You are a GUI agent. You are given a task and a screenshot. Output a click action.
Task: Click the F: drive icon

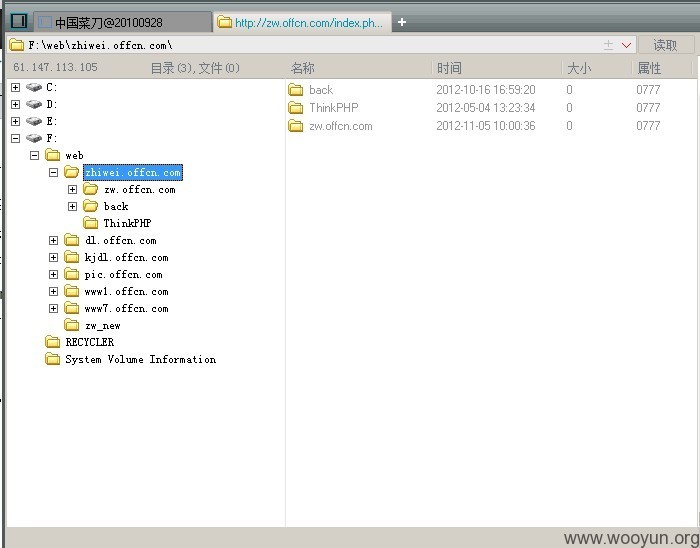click(x=34, y=138)
